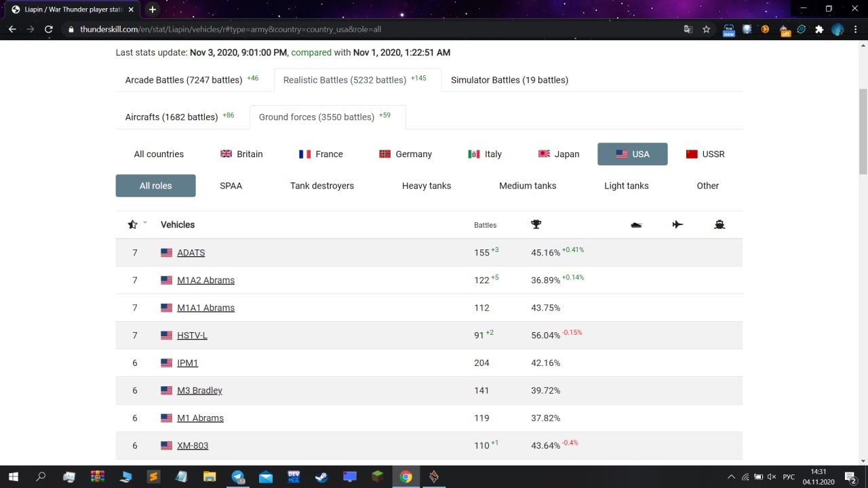Filter vehicles by USSR

pos(706,154)
